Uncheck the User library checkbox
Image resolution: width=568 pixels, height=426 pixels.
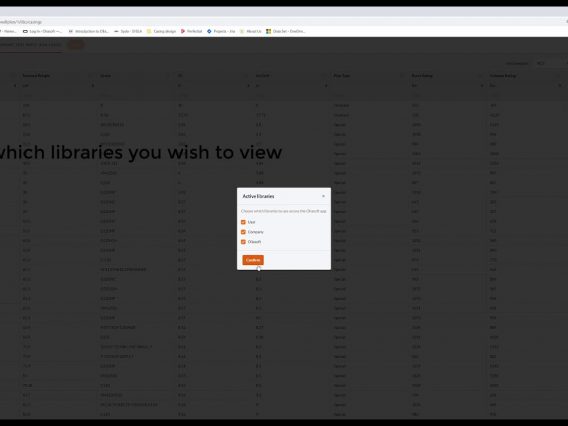tap(243, 222)
